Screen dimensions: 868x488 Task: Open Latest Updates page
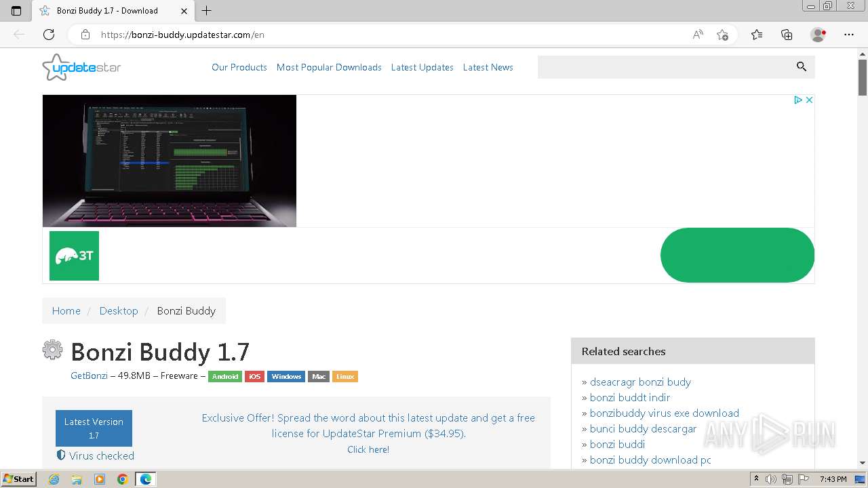point(422,67)
